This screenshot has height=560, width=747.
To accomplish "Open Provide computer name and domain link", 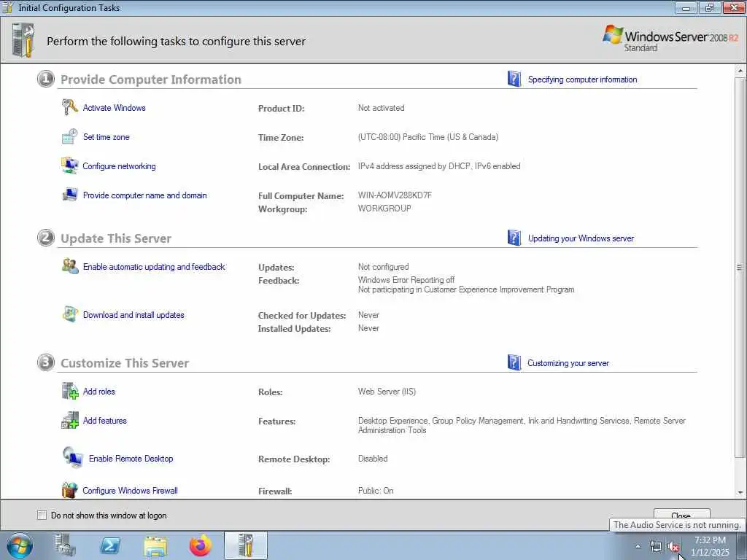I will pyautogui.click(x=145, y=195).
